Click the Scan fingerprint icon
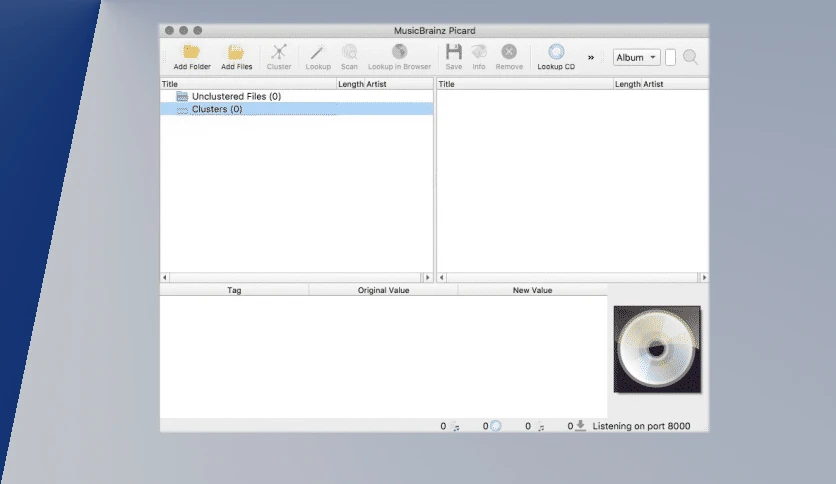Viewport: 836px width, 484px height. tap(349, 52)
